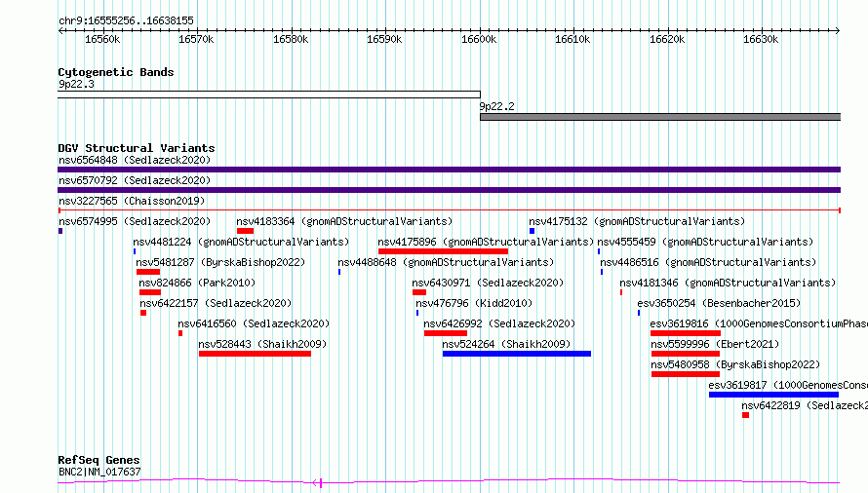The image size is (868, 493).
Task: Click the red bar under nsv6426992
Action: 446,333
